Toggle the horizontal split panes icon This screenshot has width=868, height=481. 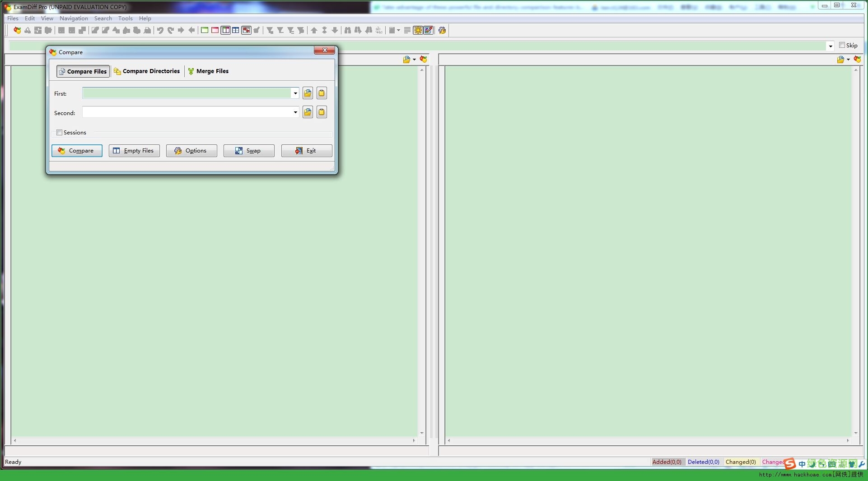point(236,30)
